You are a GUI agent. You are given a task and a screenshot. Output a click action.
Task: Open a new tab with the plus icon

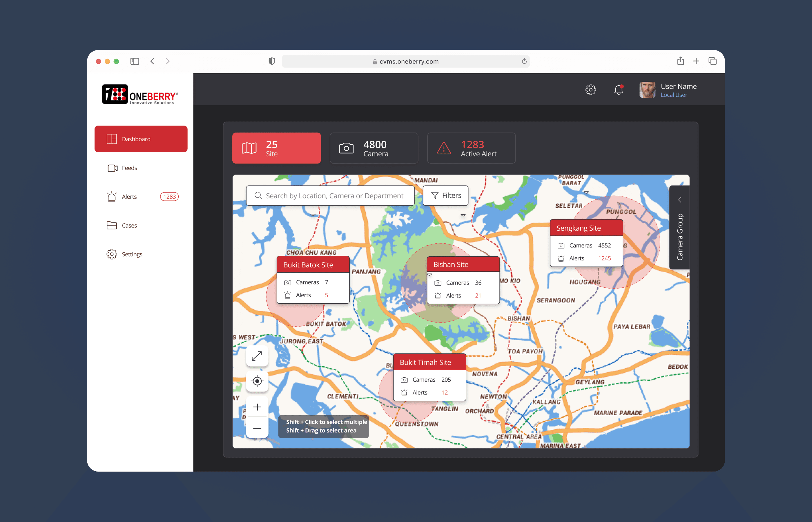[696, 61]
